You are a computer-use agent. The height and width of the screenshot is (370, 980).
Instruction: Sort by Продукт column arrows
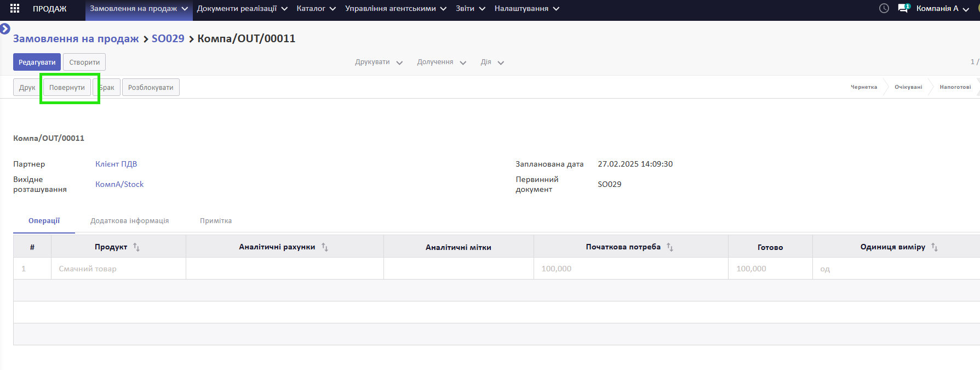point(136,247)
